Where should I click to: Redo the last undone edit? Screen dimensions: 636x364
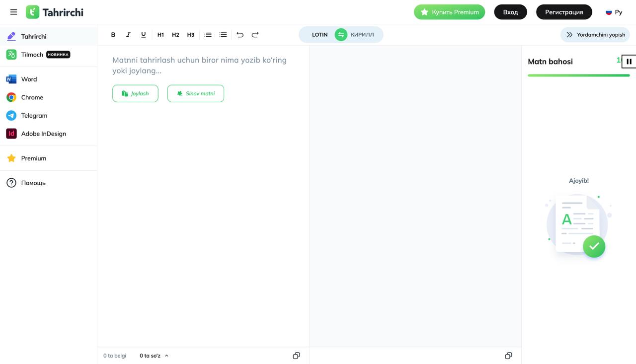tap(255, 35)
